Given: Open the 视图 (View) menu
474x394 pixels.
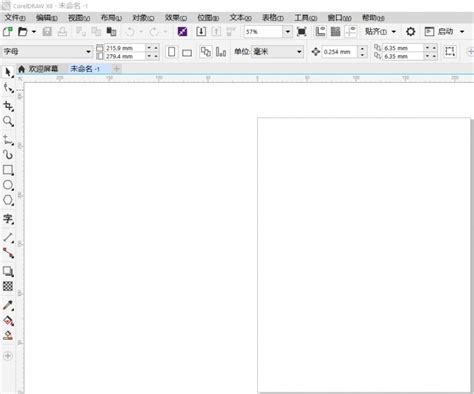Looking at the screenshot, I should coord(79,18).
